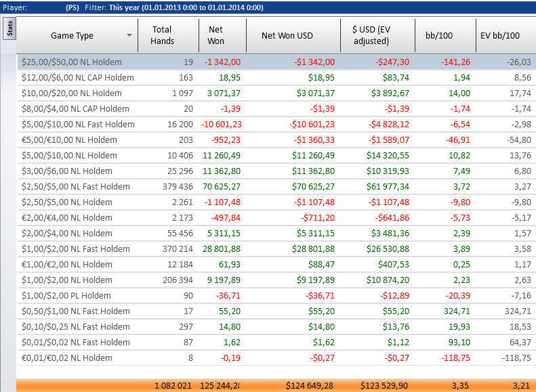This screenshot has width=536, height=392.
Task: Click the 206 394 total hands cell
Action: point(178,280)
